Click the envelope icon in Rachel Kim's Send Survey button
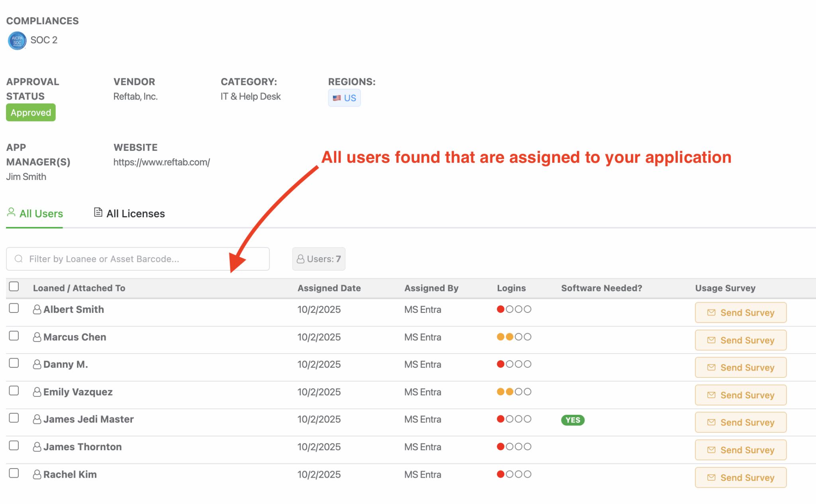Viewport: 816px width, 504px height. (711, 477)
